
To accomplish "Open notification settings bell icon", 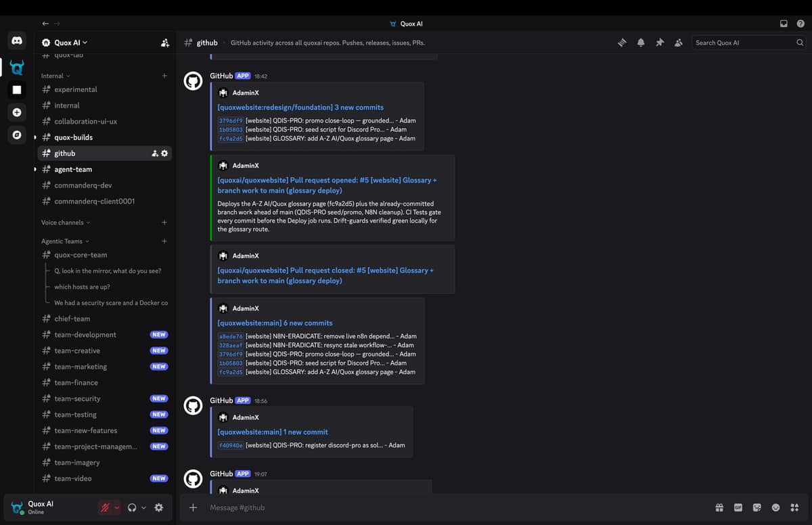I will (641, 43).
